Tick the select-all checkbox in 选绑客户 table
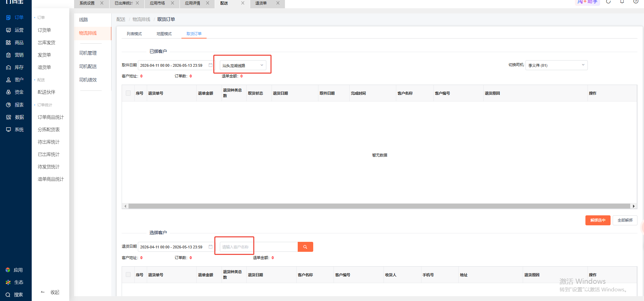The image size is (644, 301). point(128,275)
